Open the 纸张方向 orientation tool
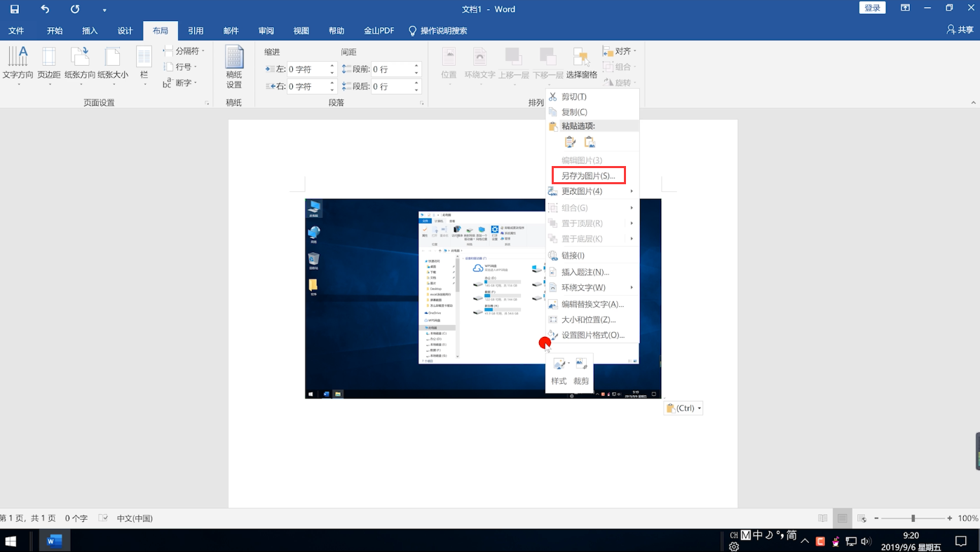The image size is (980, 552). click(80, 67)
